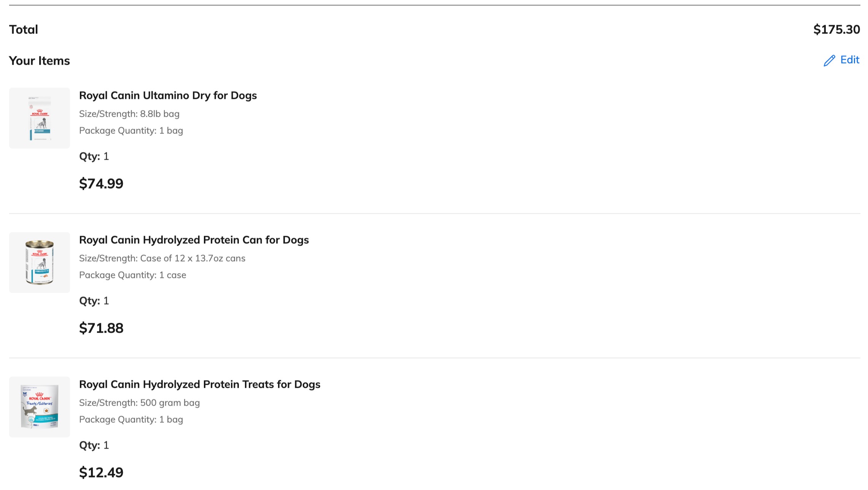Click Case of 12 x 13.7oz cans text

[x=192, y=258]
